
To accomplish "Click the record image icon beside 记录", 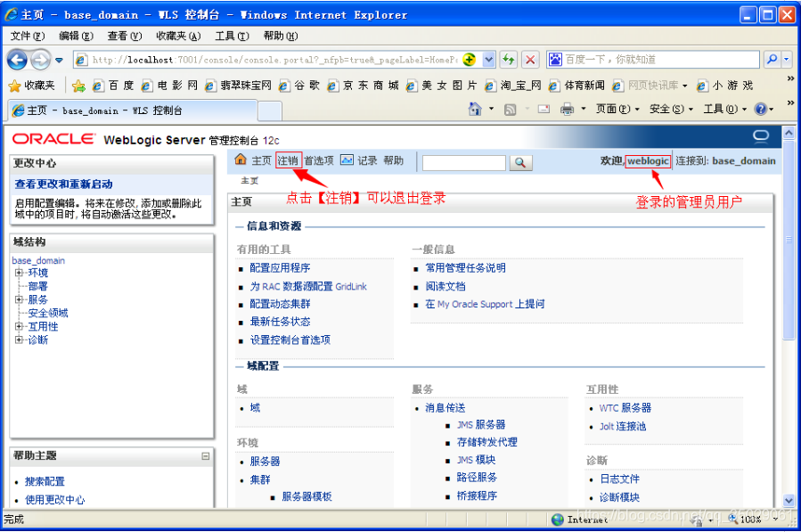I will tap(347, 160).
